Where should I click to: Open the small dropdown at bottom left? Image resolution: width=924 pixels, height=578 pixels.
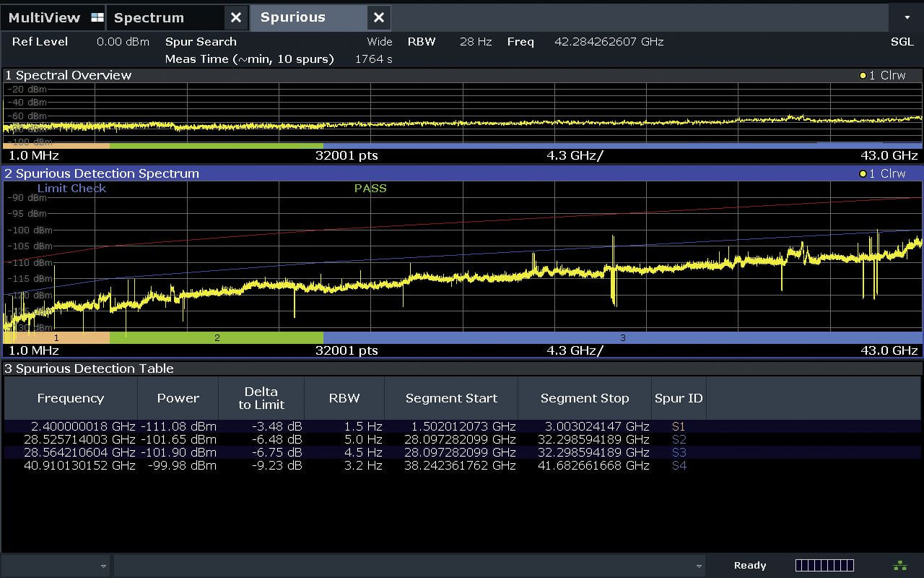tap(103, 566)
